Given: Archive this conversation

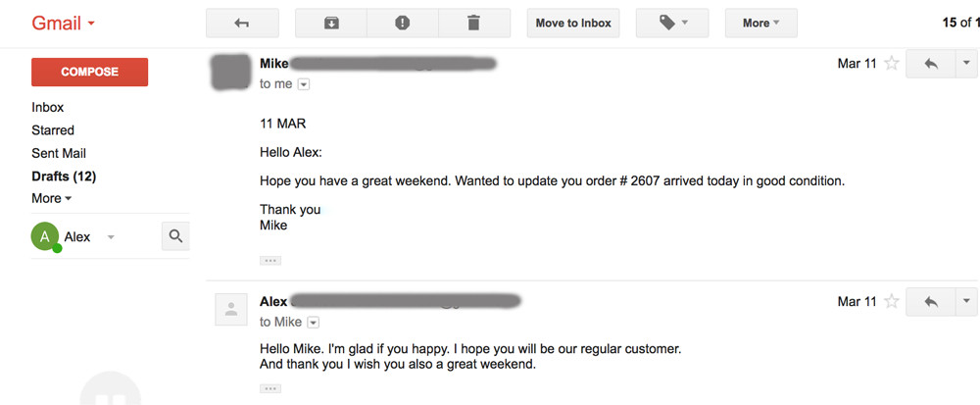Looking at the screenshot, I should (330, 24).
